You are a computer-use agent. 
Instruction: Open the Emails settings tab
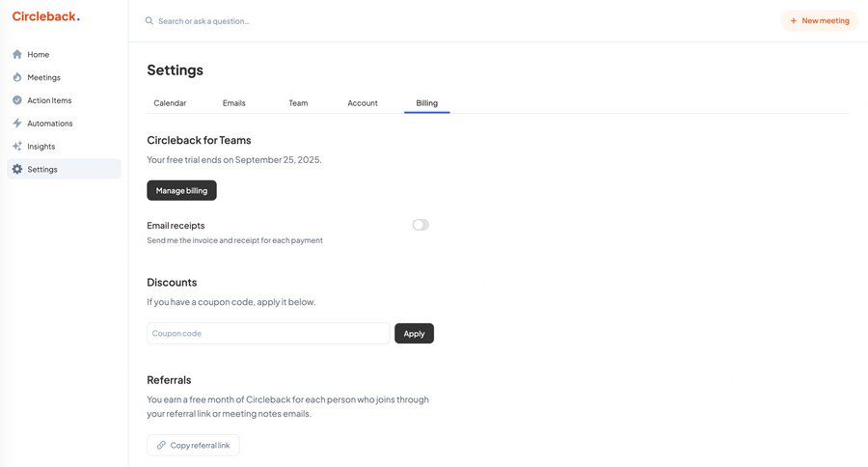coord(234,103)
